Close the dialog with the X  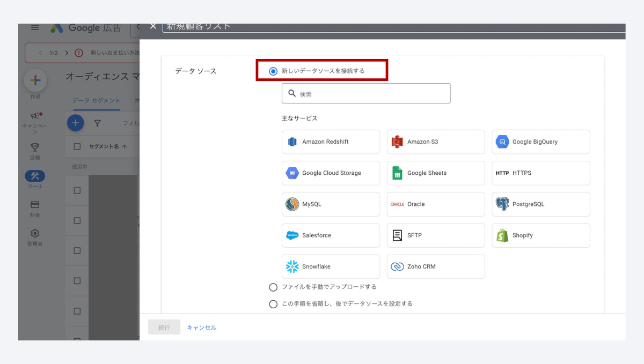pos(153,26)
